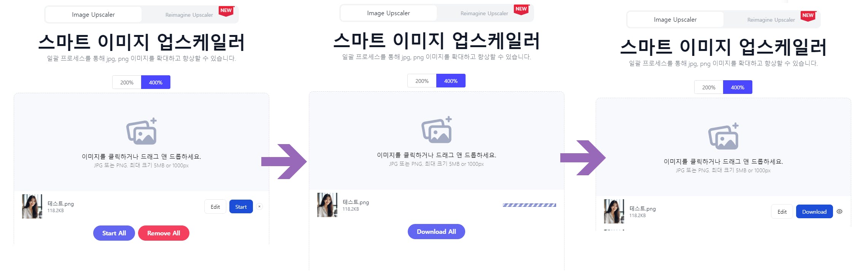868x273 pixels.
Task: Click the small x icon beside Start button
Action: click(x=259, y=206)
